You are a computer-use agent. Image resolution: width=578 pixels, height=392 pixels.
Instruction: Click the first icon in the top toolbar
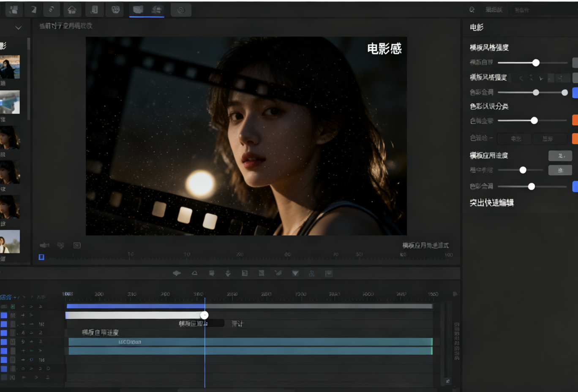tap(14, 10)
